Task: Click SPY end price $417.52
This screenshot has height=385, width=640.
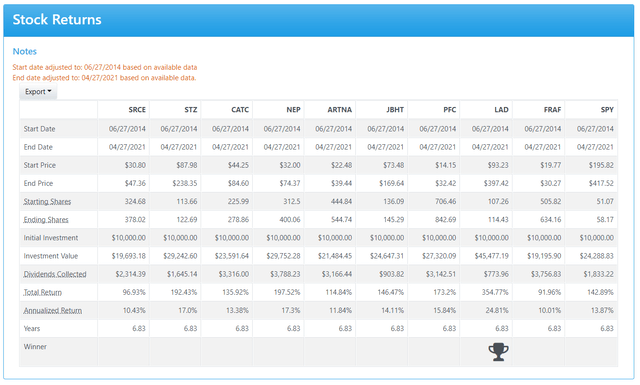Action: (x=601, y=183)
